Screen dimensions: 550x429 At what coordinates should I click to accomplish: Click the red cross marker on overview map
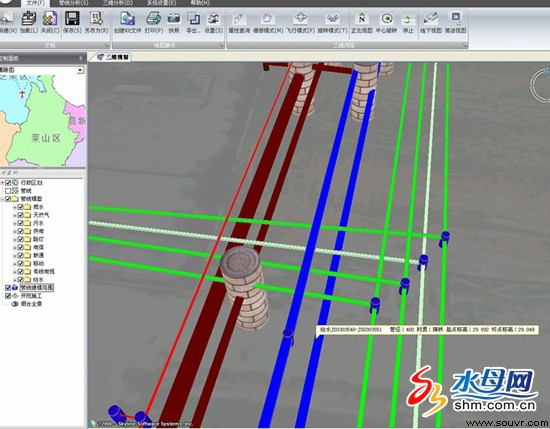[22, 94]
